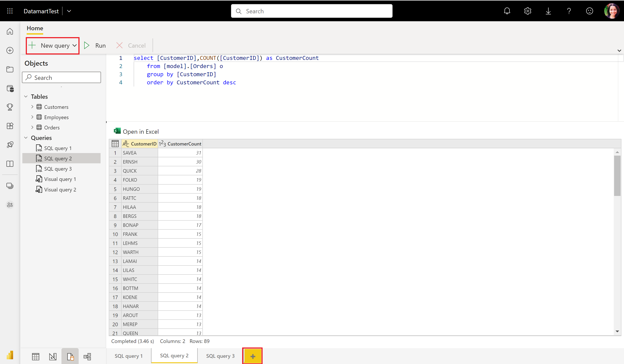
Task: Open notifications bell in the top bar
Action: (507, 11)
